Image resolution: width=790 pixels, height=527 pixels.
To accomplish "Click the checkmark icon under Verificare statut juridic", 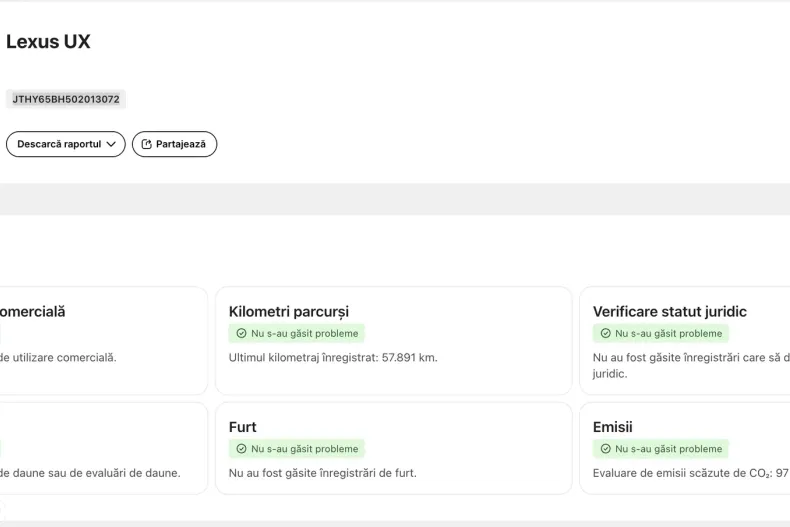I will [x=605, y=334].
